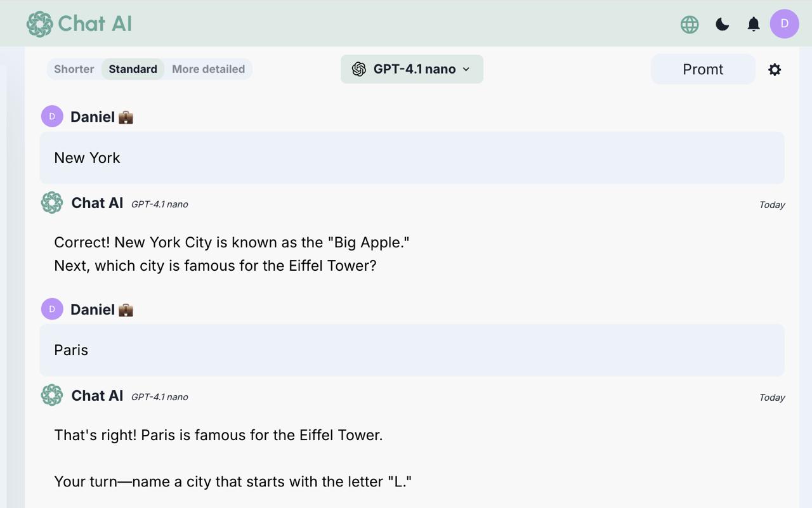812x508 pixels.
Task: Click the Chat AI title text in header
Action: click(95, 24)
